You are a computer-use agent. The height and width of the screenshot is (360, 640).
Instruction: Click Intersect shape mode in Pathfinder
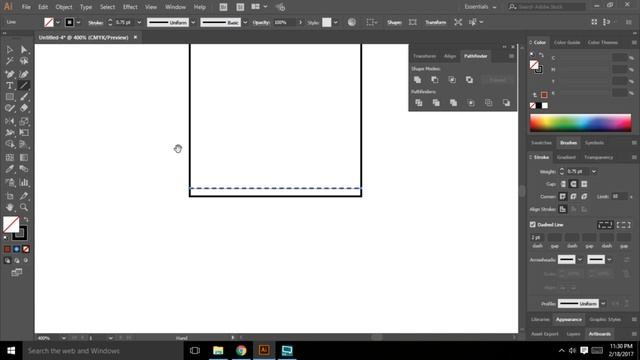[452, 80]
